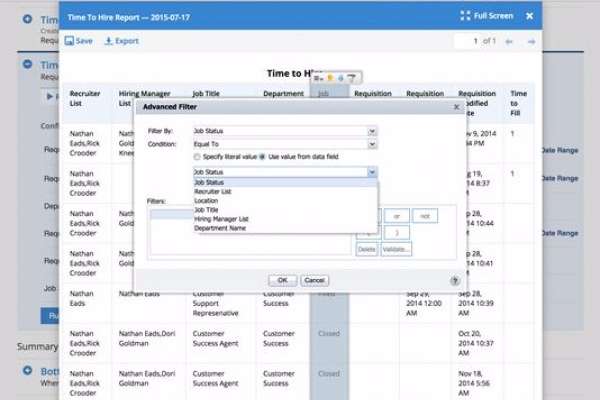The image size is (600, 400).
Task: Select 'Specify literal value' radio option
Action: (x=197, y=157)
